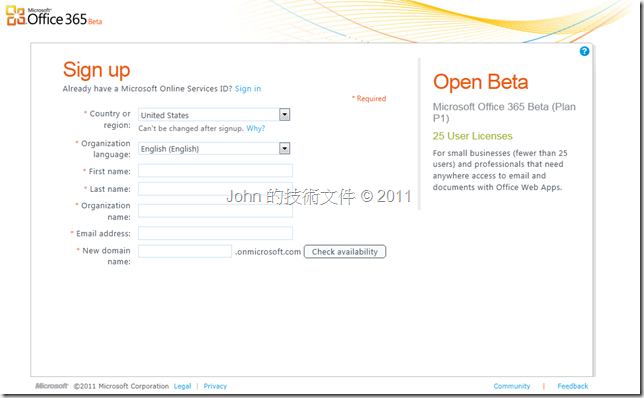Viewport: 644px width, 398px height.
Task: Open the Why? link under country
Action: (x=255, y=129)
